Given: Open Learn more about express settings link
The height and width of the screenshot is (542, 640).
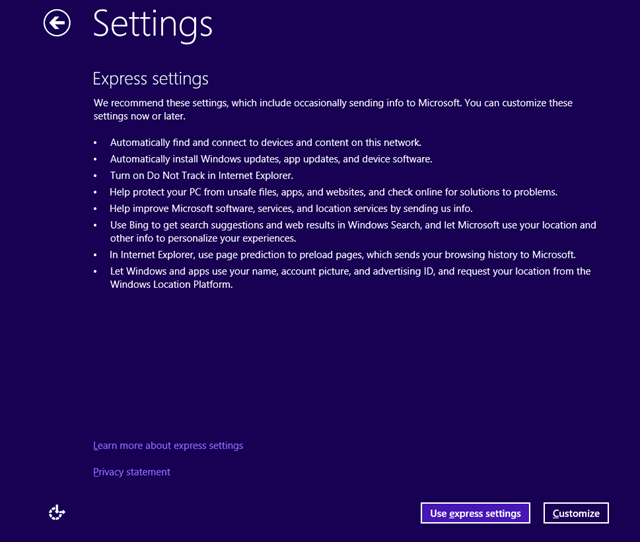Looking at the screenshot, I should 168,445.
